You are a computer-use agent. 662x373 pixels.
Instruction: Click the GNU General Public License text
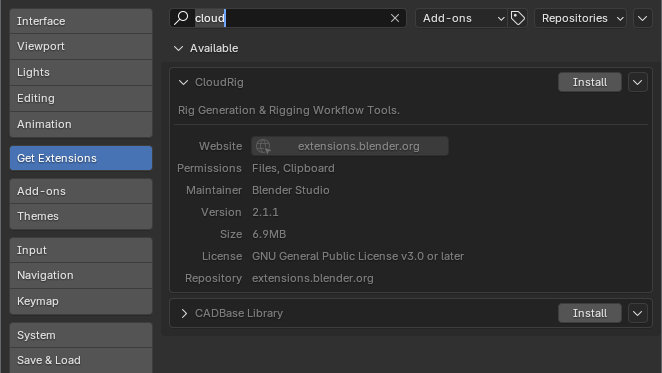(358, 256)
